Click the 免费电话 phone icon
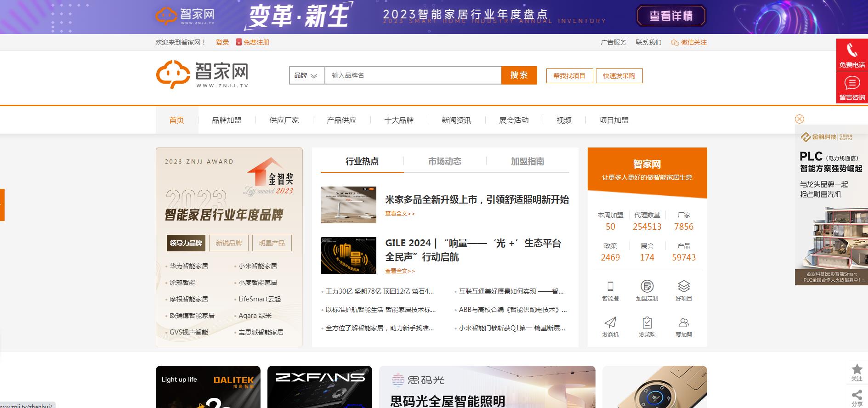 point(852,50)
